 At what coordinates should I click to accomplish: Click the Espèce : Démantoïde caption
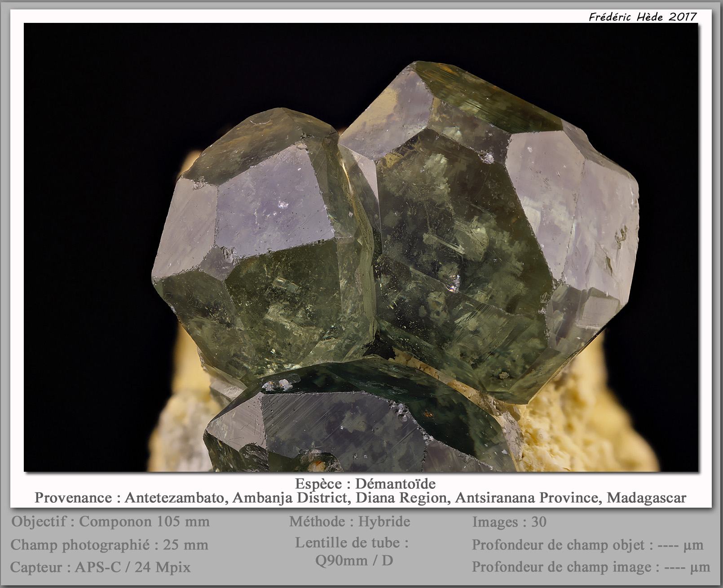pos(365,483)
